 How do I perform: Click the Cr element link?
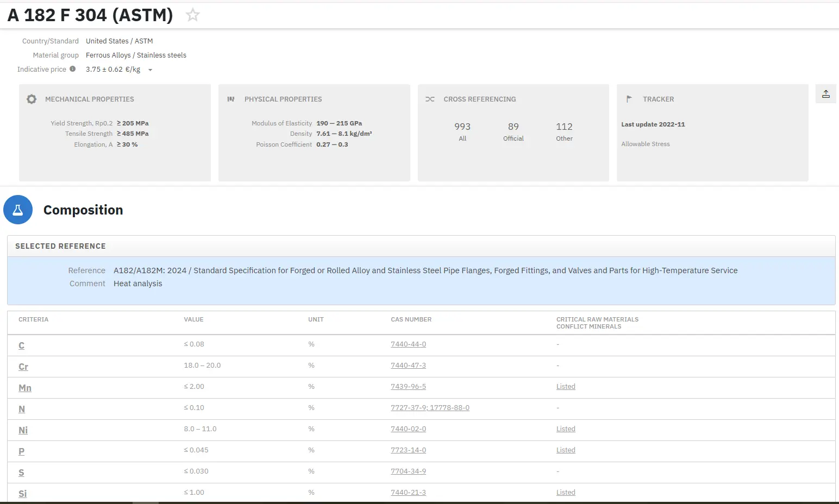tap(23, 367)
